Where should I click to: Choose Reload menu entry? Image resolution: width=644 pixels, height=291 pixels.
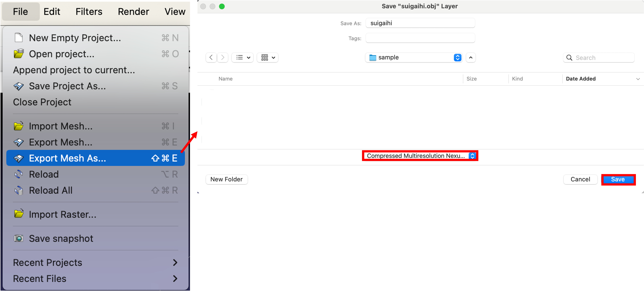click(95, 174)
